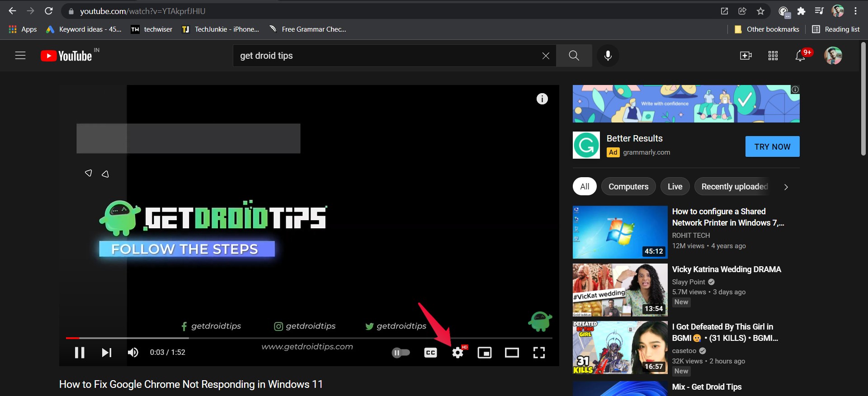
Task: Pause the video
Action: [80, 353]
